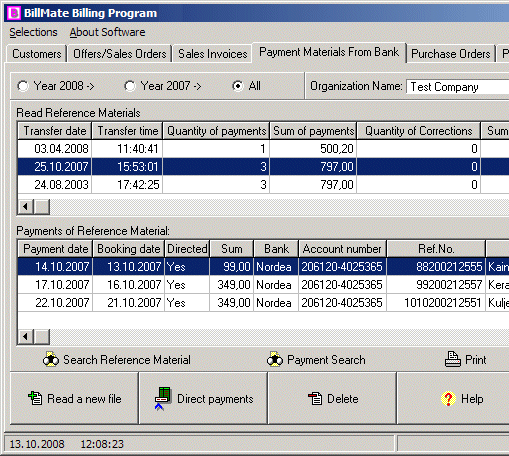Click the Print button label
Viewport: 509px width, 456px height.
point(476,360)
